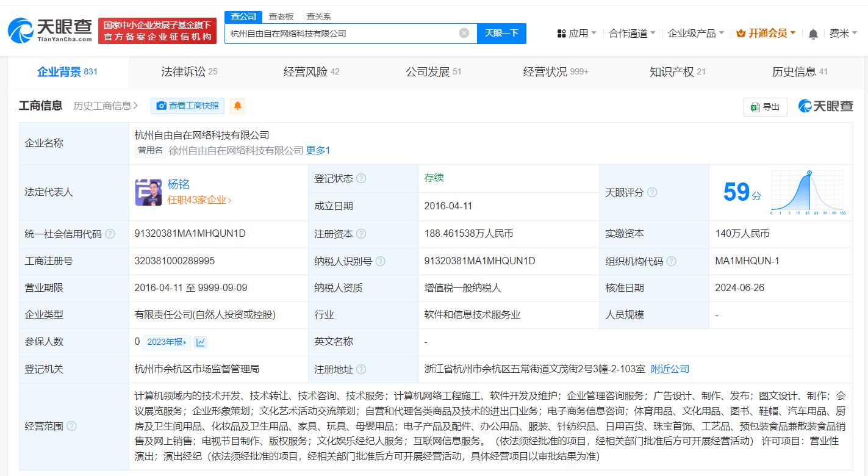Click the 天眼查 watermark logo on the info bar
This screenshot has height=476, width=868.
point(825,105)
